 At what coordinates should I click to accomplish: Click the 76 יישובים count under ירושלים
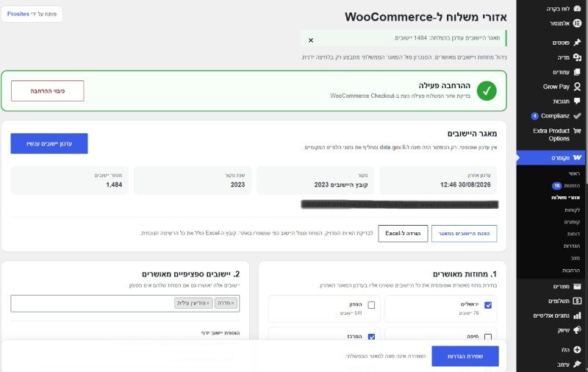tap(469, 312)
